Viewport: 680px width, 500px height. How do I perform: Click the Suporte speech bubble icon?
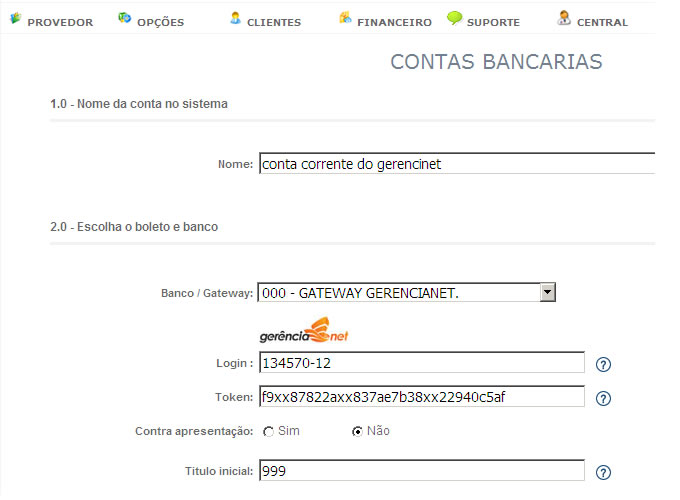coord(455,18)
